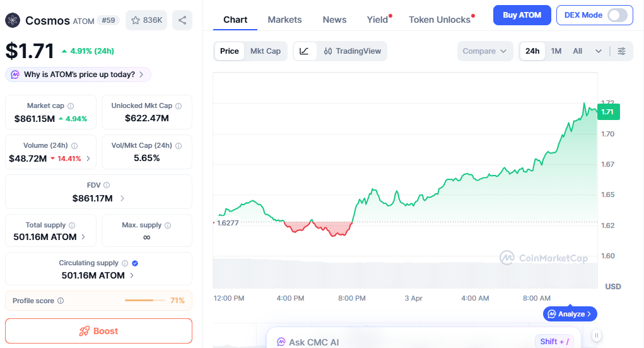The image size is (644, 348).
Task: Click the 1.71 current price tag on chart
Action: (608, 112)
